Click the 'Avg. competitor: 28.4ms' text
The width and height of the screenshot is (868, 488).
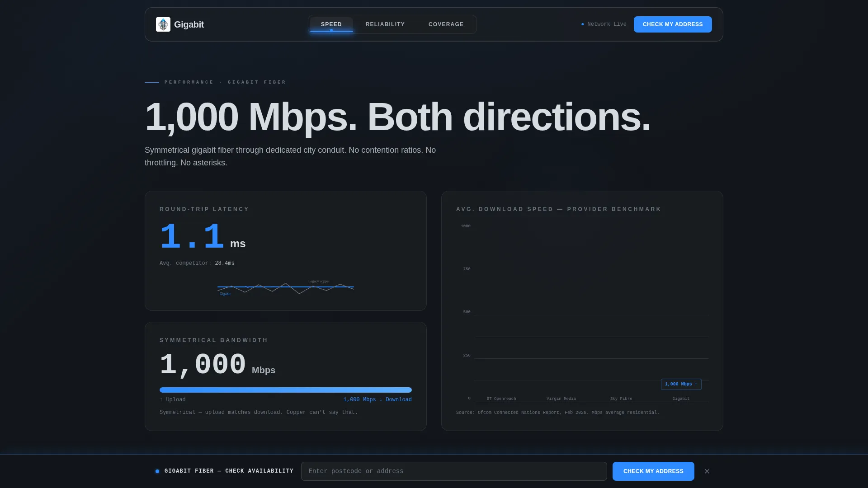tap(197, 263)
